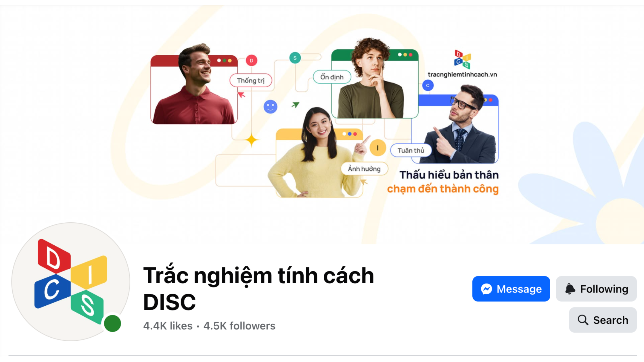Image resolution: width=644 pixels, height=362 pixels.
Task: Click the blue smiley face icon
Action: coord(270,107)
